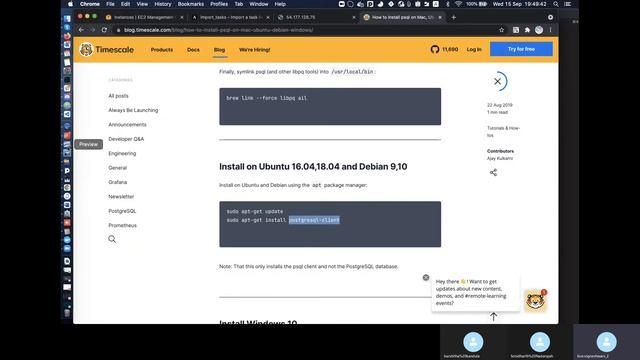Open the Docs nav item

193,49
